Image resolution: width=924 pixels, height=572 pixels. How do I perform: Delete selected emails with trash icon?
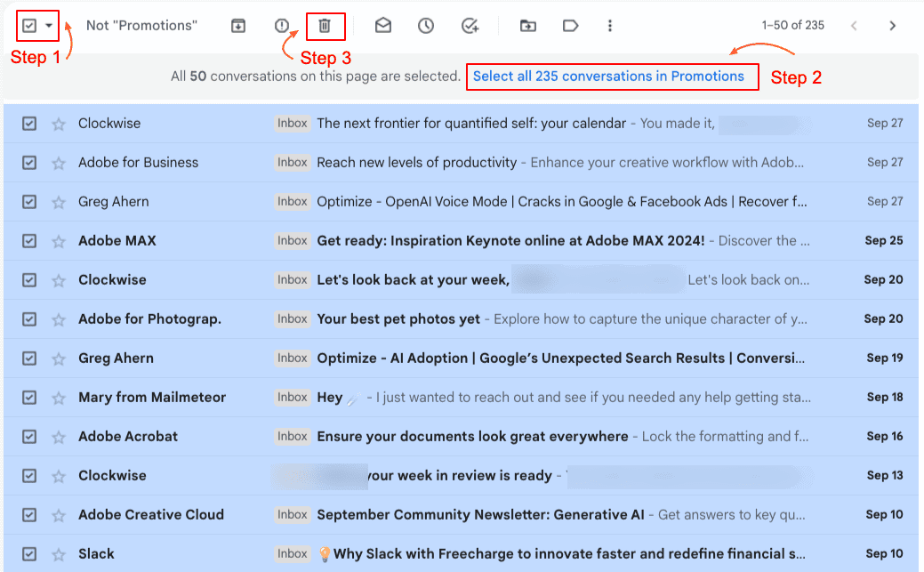(x=325, y=26)
